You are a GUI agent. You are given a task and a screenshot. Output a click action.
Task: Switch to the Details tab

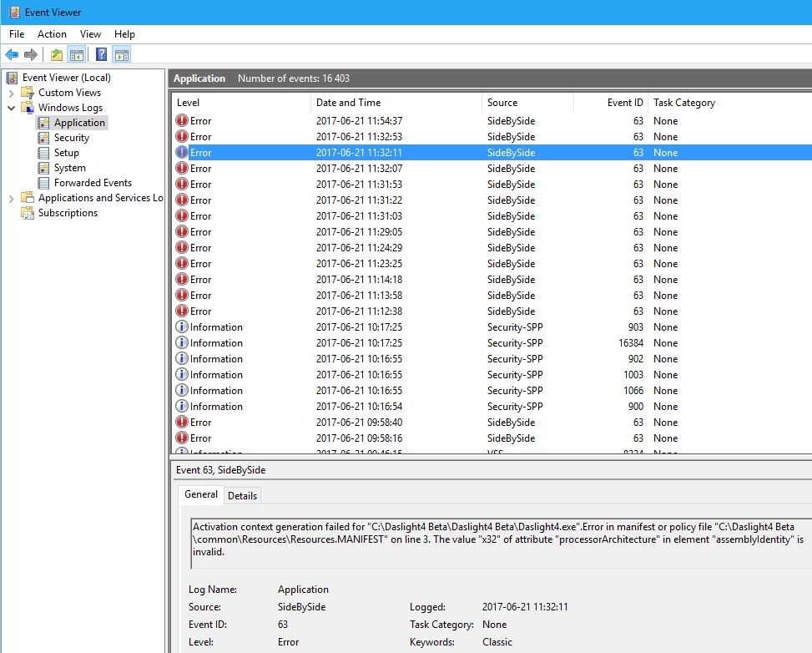pos(242,496)
